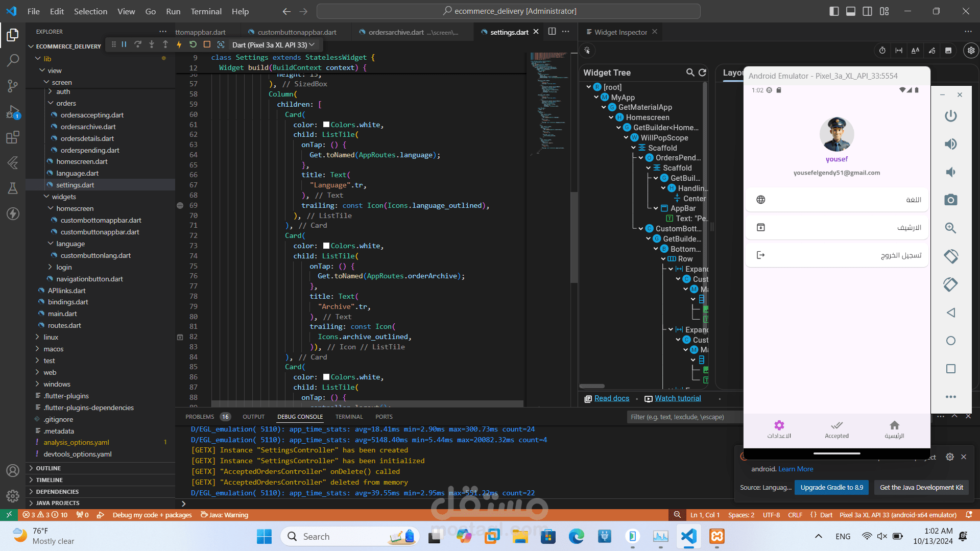This screenshot has height=551, width=980.
Task: Toggle Slow Animations in the inspector toolbar
Action: point(882,51)
